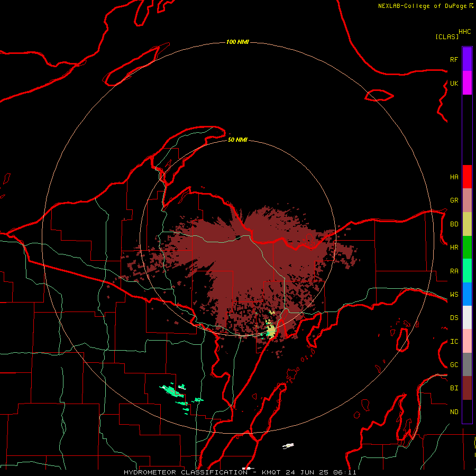Screen dimensions: 476x476
Task: Click the ND black legend swatch
Action: (467, 411)
